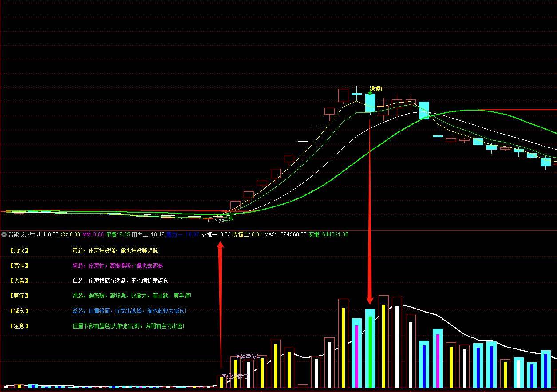Click the 2.78 low price label
The image size is (557, 392).
(219, 221)
